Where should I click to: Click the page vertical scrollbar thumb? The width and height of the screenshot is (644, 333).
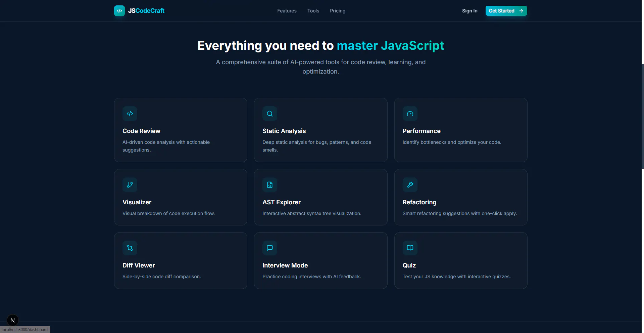tap(642, 116)
